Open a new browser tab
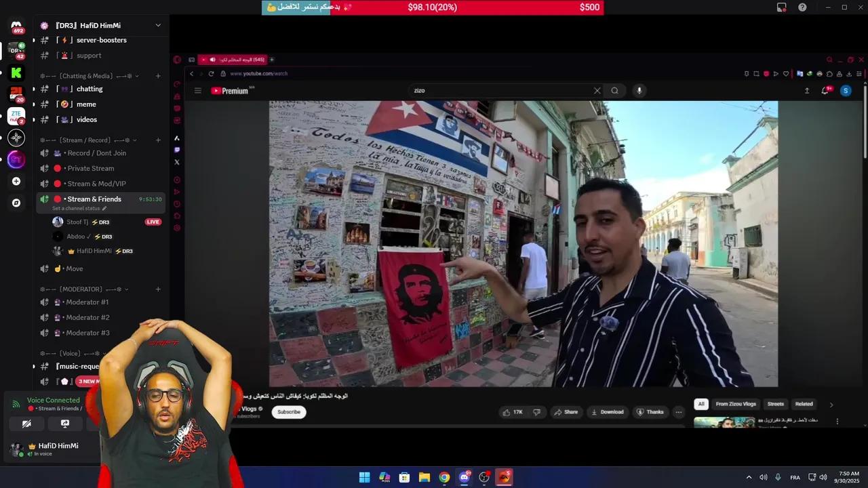 pos(272,60)
